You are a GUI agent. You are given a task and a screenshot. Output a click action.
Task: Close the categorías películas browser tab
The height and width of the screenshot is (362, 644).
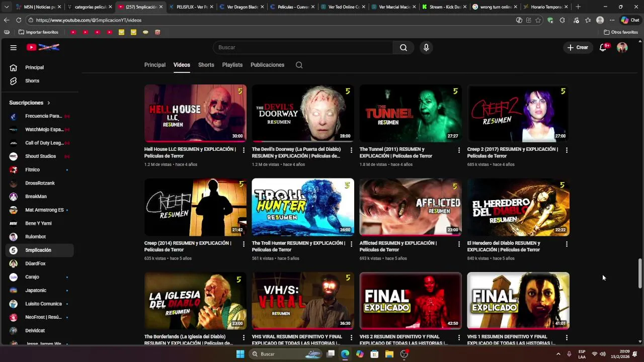pos(110,7)
